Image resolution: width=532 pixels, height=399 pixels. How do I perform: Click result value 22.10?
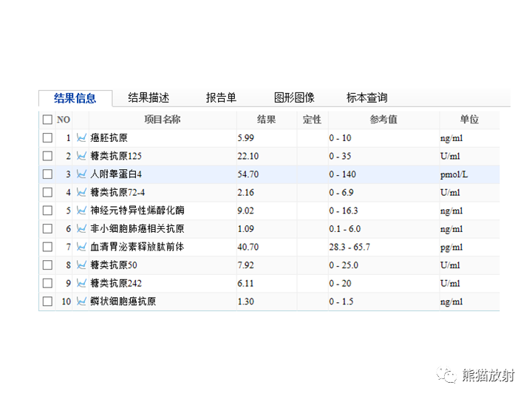tap(248, 156)
